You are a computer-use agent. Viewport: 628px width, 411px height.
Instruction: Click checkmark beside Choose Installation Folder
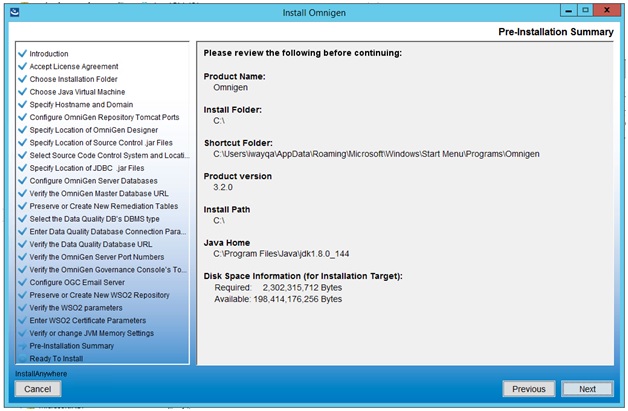click(x=22, y=79)
